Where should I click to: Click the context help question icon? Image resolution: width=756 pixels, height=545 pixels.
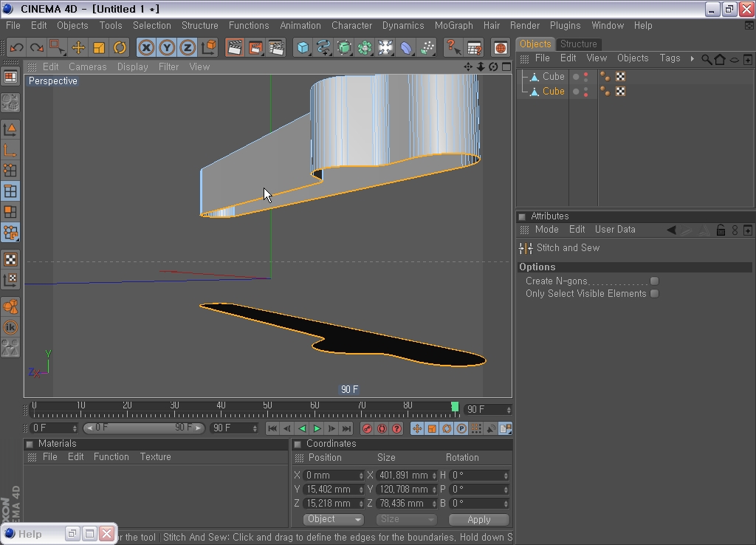click(x=453, y=47)
